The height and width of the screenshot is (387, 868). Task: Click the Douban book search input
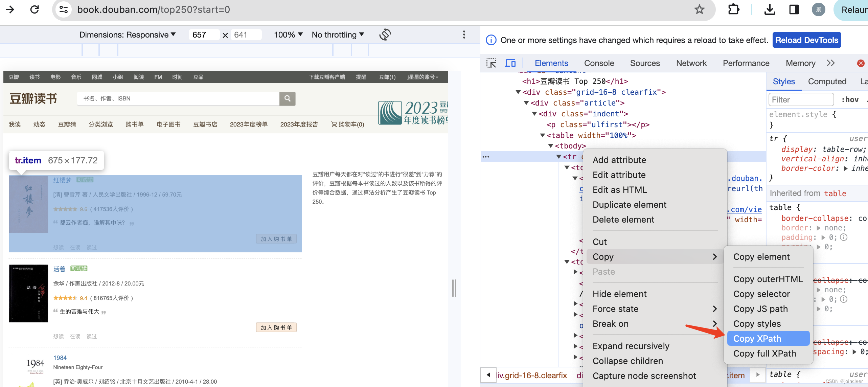[x=178, y=98]
